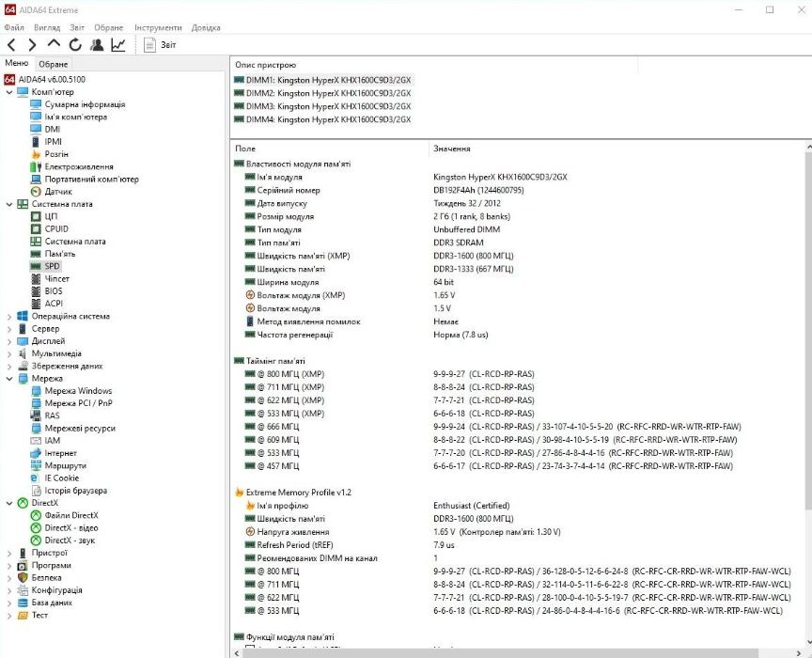Open the BIOS item icon
Screen dimensions: 812x658
point(36,291)
